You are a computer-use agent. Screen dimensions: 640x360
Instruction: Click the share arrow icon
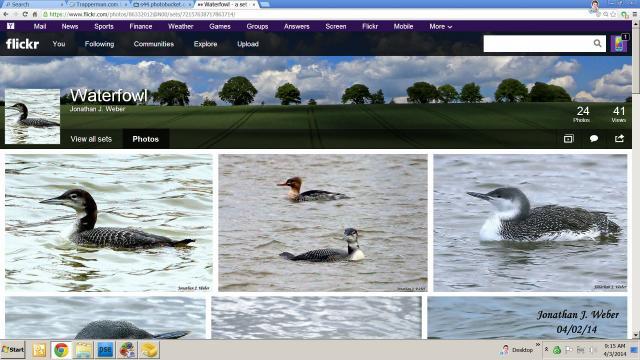point(619,139)
